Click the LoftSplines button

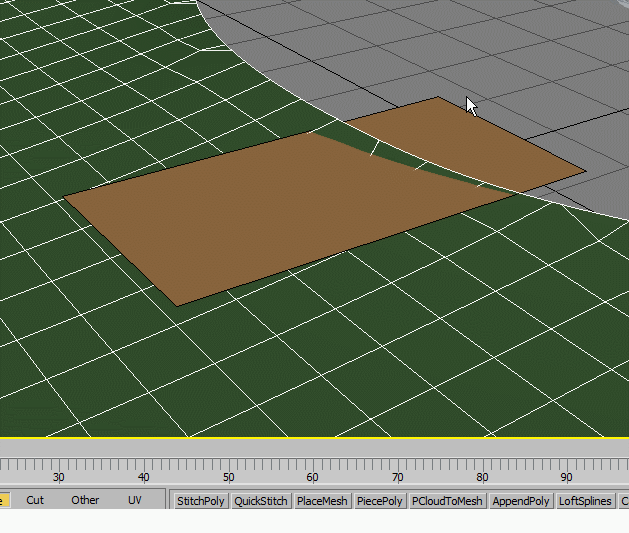[585, 501]
